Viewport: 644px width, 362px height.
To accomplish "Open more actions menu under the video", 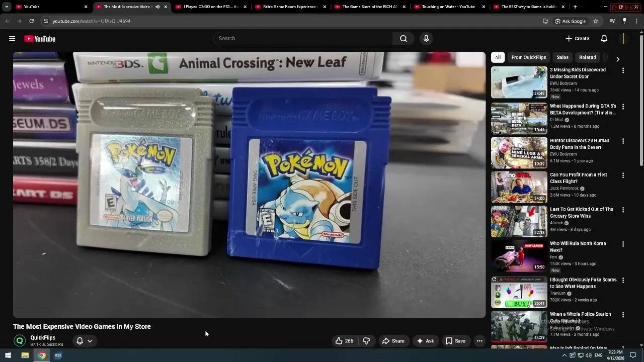I will click(x=479, y=341).
